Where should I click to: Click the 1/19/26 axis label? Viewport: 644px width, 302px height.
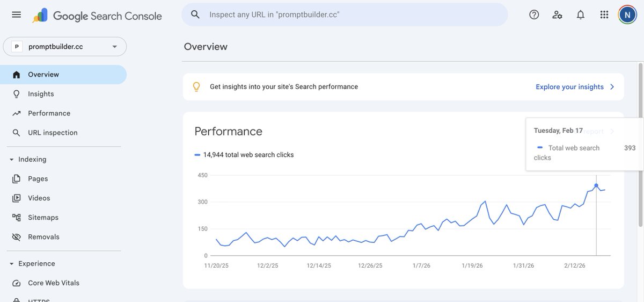(472, 265)
